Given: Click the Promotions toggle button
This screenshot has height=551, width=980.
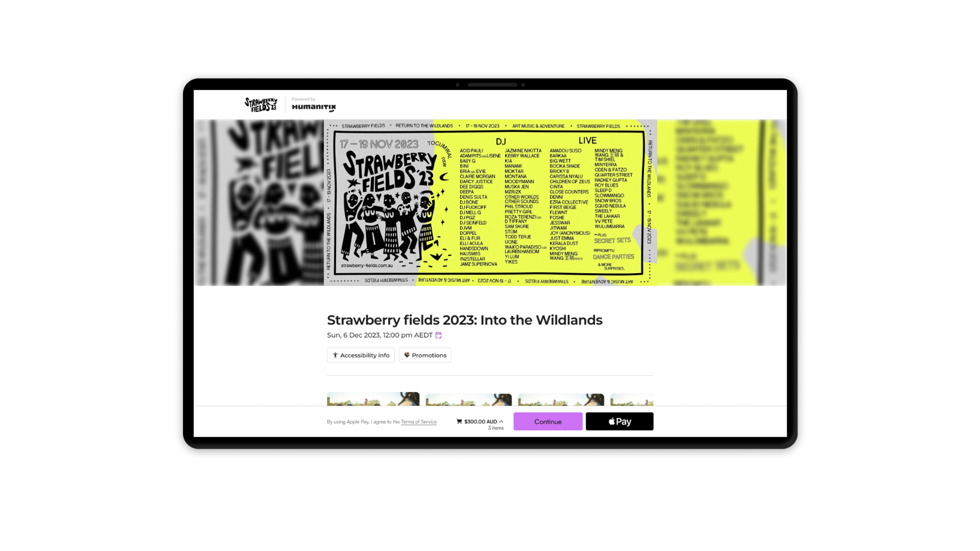Looking at the screenshot, I should pos(425,355).
